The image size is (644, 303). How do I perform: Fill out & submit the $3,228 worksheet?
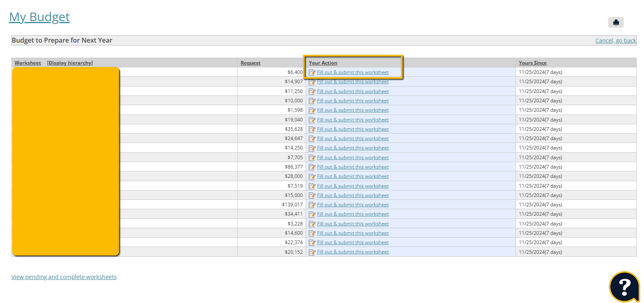[353, 224]
